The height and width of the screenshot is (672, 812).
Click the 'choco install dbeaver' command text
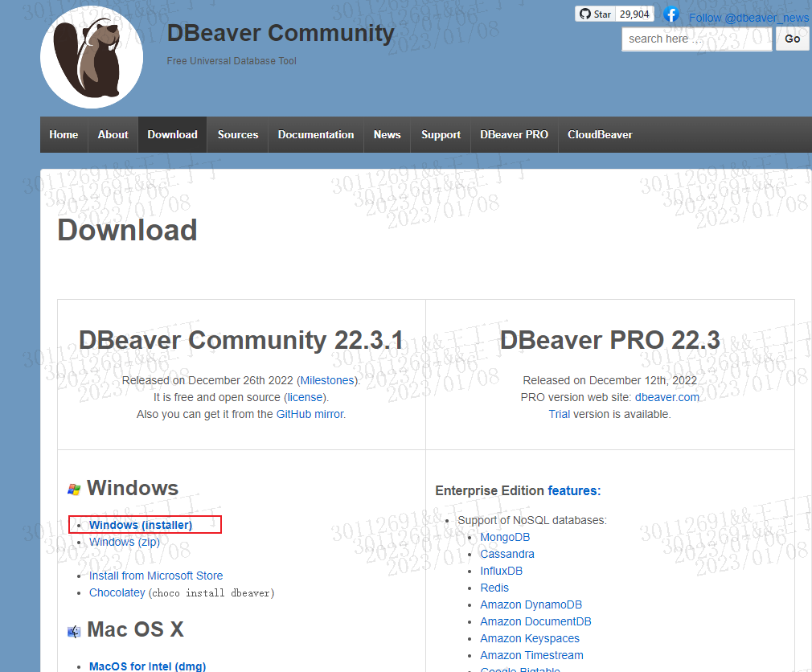click(x=211, y=593)
